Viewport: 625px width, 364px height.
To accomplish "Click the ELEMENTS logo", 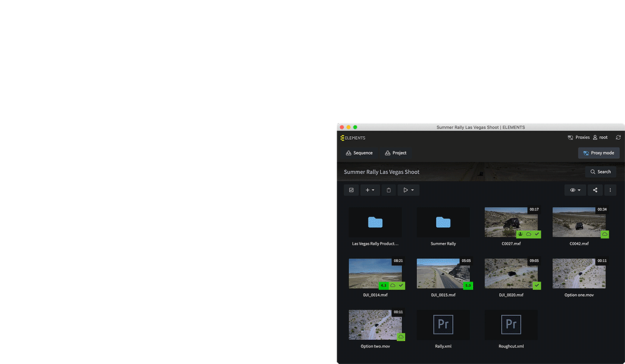I will [353, 137].
